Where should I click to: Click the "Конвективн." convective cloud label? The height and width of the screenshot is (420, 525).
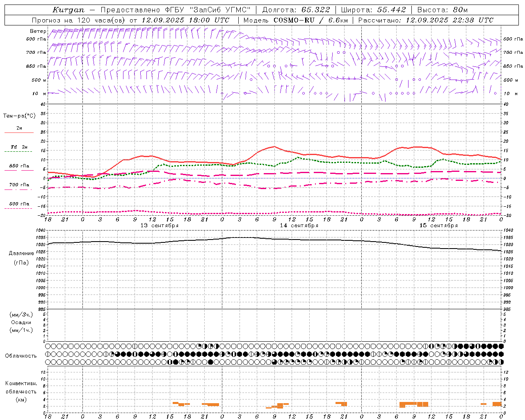[21, 383]
